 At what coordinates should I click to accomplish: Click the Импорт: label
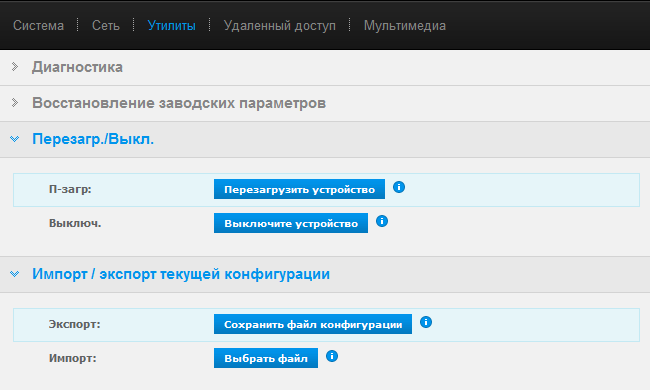pos(73,358)
